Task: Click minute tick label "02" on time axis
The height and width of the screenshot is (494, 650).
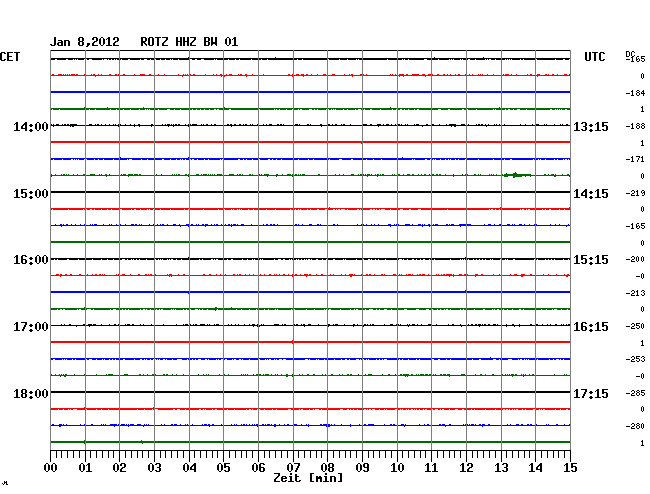Action: click(x=119, y=468)
